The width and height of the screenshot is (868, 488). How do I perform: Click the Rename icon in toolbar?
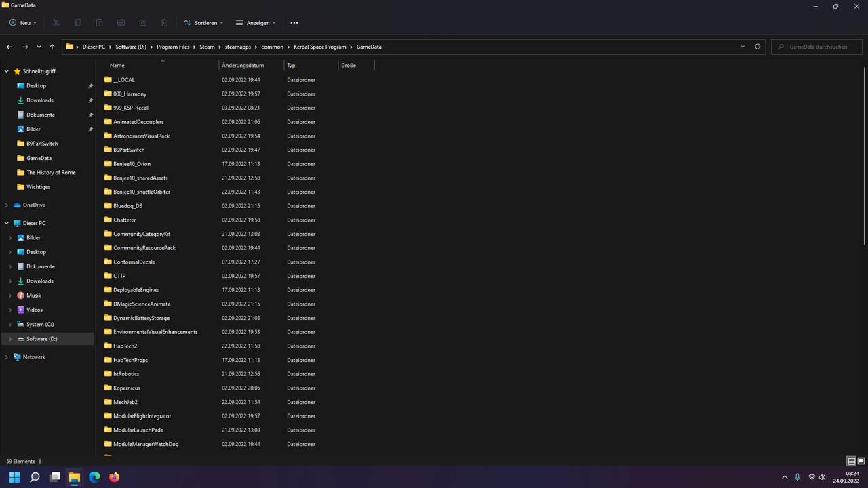click(x=121, y=22)
